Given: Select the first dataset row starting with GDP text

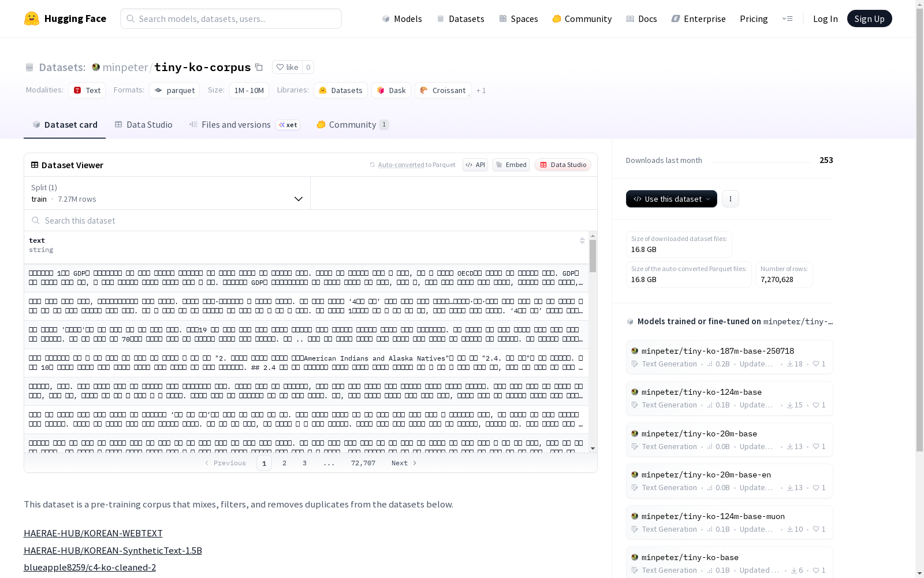Looking at the screenshot, I should (306, 278).
